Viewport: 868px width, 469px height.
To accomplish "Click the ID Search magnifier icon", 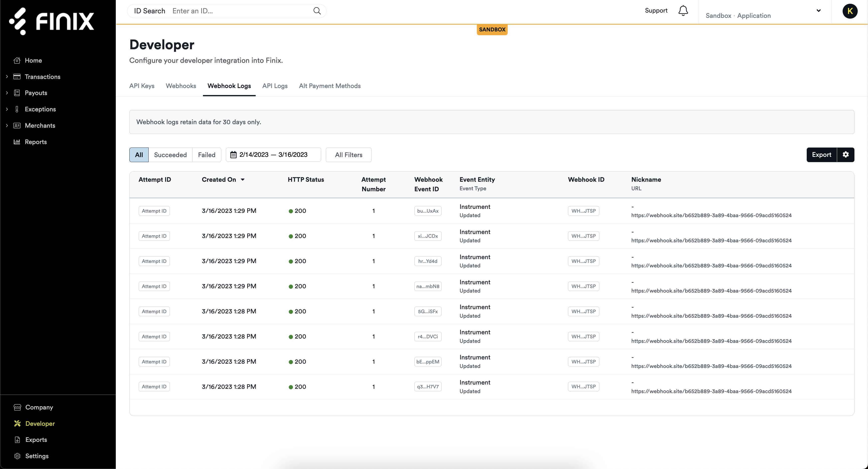I will tap(317, 11).
